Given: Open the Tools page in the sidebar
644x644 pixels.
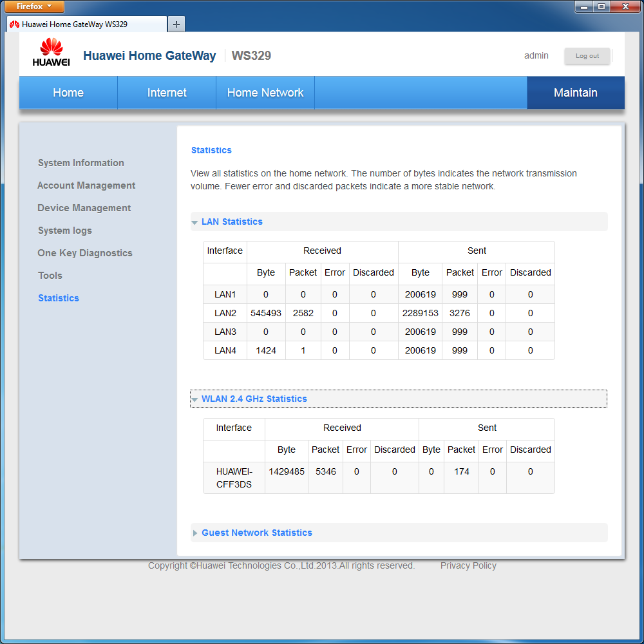Looking at the screenshot, I should click(50, 276).
